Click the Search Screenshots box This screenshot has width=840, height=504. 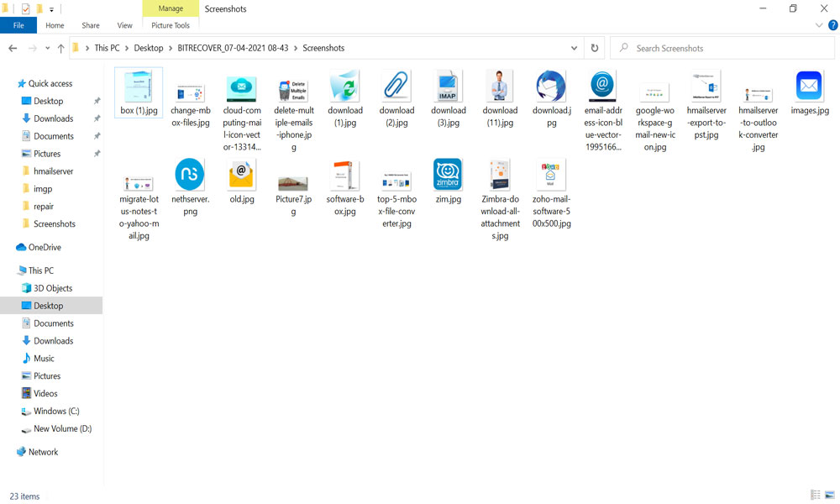(x=722, y=48)
